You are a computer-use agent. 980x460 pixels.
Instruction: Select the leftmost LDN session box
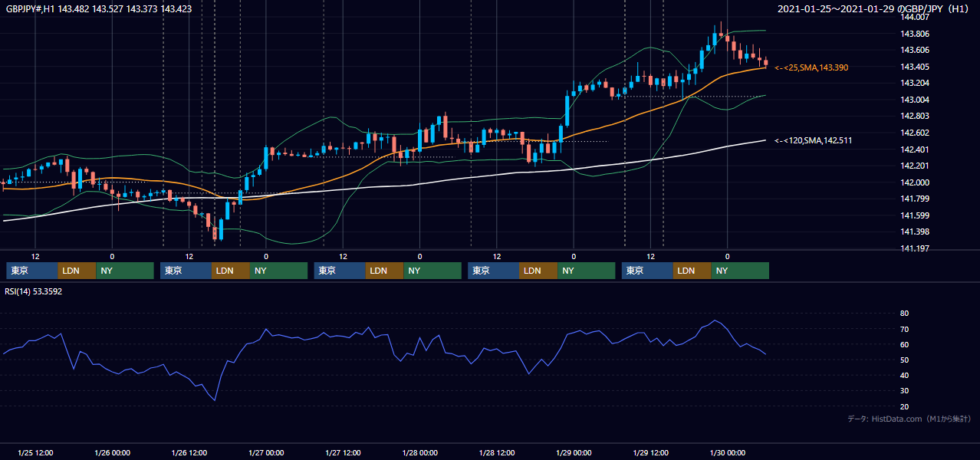pos(77,271)
